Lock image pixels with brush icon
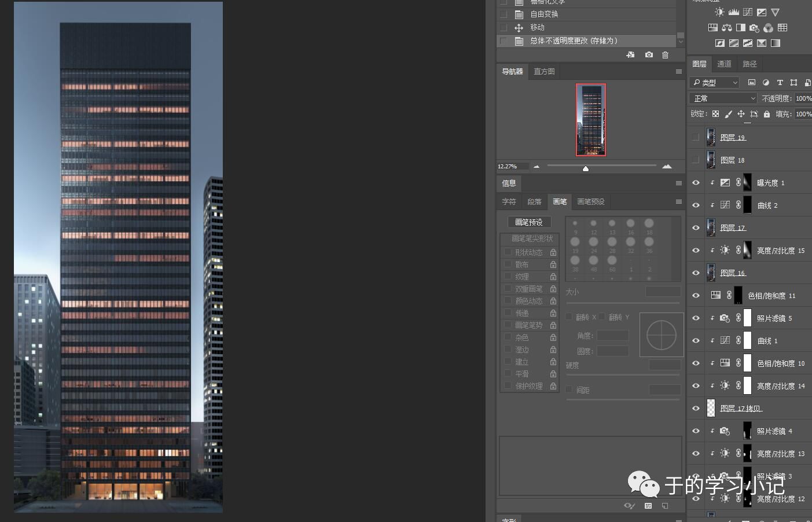This screenshot has width=812, height=522. click(x=729, y=114)
